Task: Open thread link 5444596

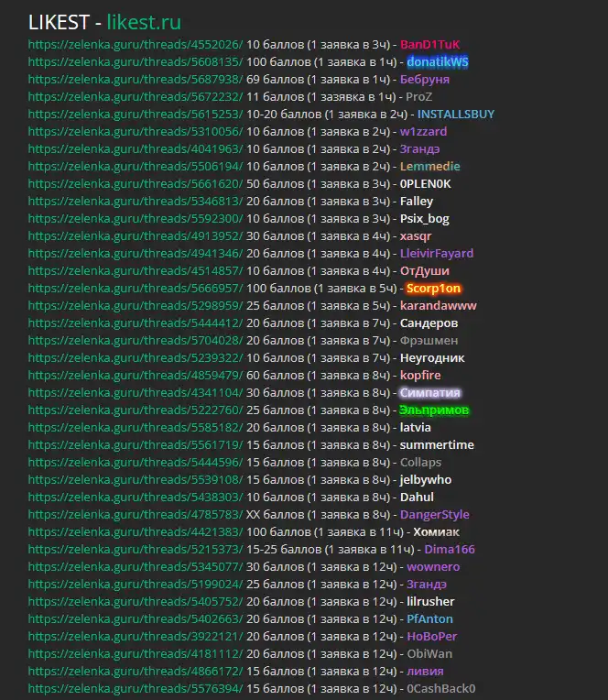Action: click(x=136, y=463)
